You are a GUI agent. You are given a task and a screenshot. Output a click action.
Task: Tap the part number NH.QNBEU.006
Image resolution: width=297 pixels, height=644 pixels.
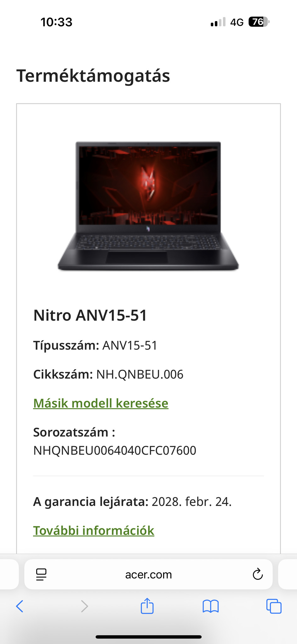[140, 374]
